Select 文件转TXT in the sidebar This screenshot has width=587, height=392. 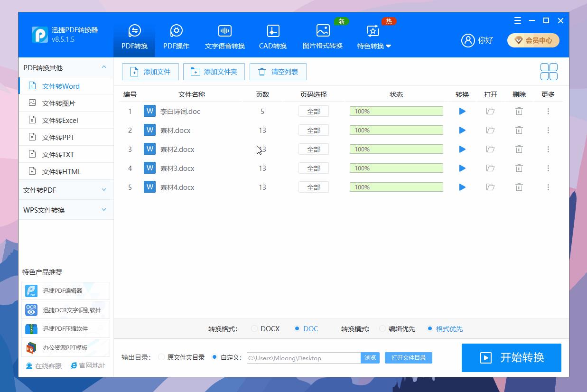pos(66,154)
